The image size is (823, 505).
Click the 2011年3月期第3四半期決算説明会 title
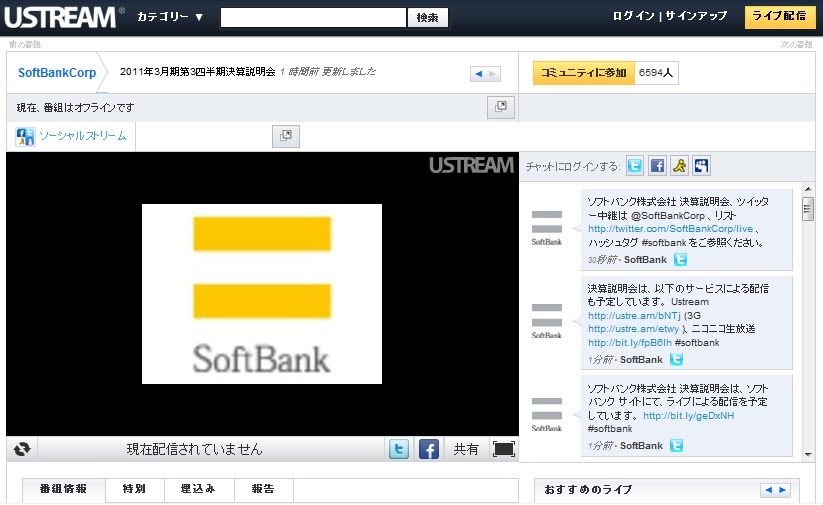(x=197, y=71)
